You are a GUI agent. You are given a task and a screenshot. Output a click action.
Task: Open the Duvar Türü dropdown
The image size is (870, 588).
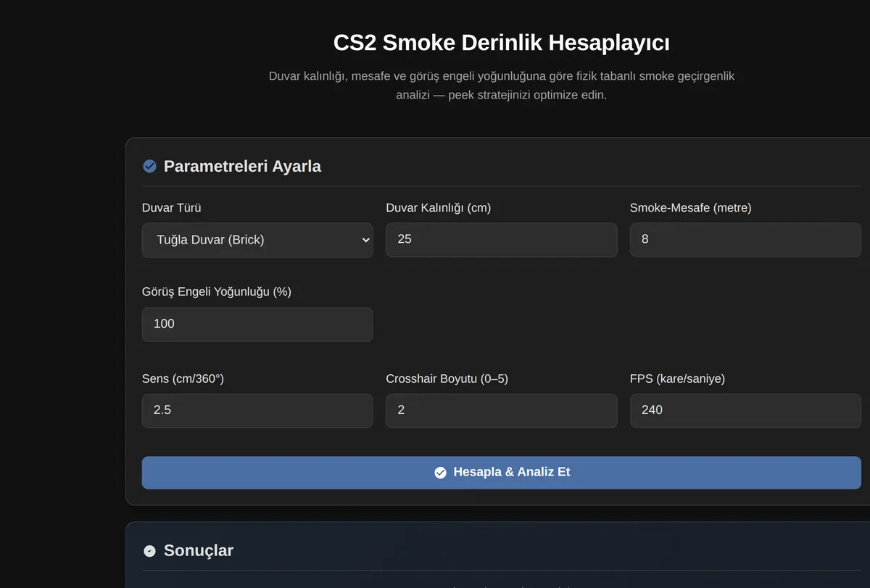coord(257,240)
